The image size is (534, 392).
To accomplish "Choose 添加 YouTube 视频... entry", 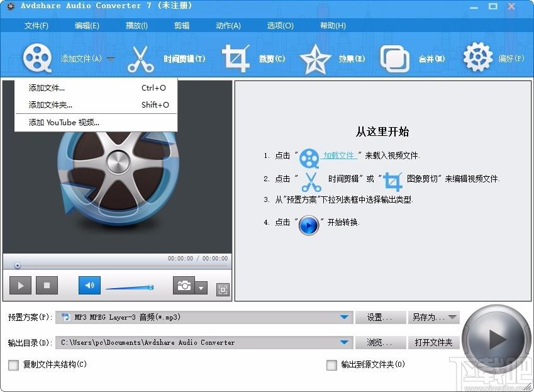I will tap(96, 122).
